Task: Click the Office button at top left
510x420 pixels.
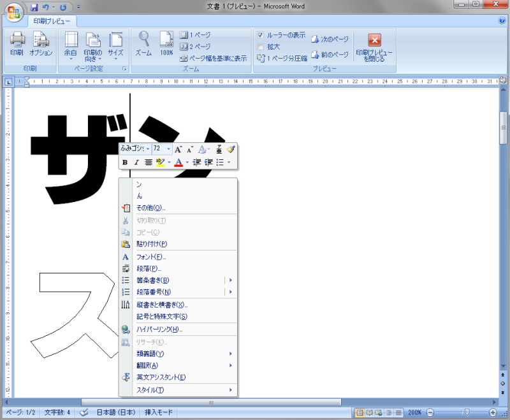Action: 13,11
